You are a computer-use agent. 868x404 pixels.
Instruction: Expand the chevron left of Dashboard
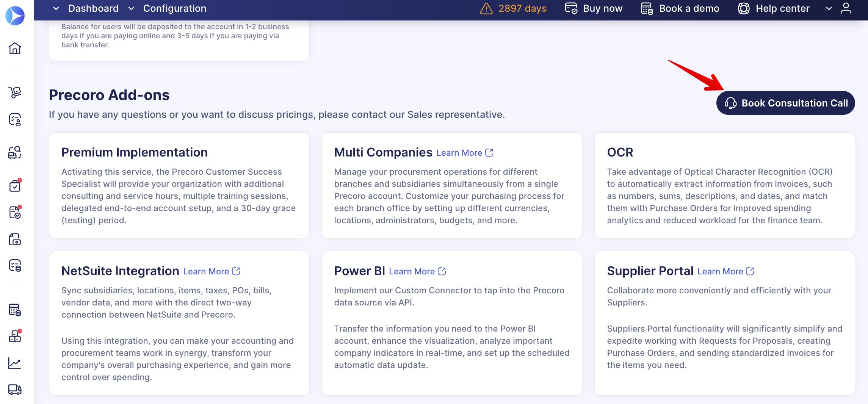56,8
